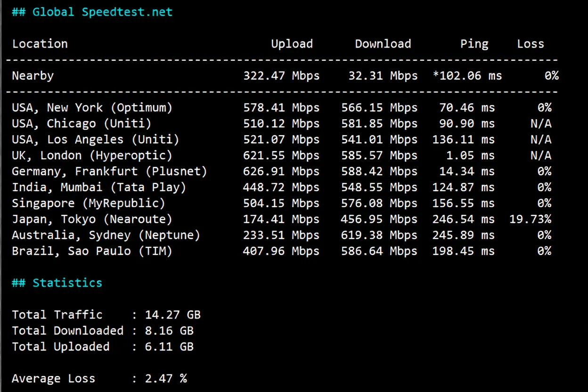The width and height of the screenshot is (588, 392).
Task: Click the '## Global Speedtest.net' heading
Action: click(x=92, y=12)
